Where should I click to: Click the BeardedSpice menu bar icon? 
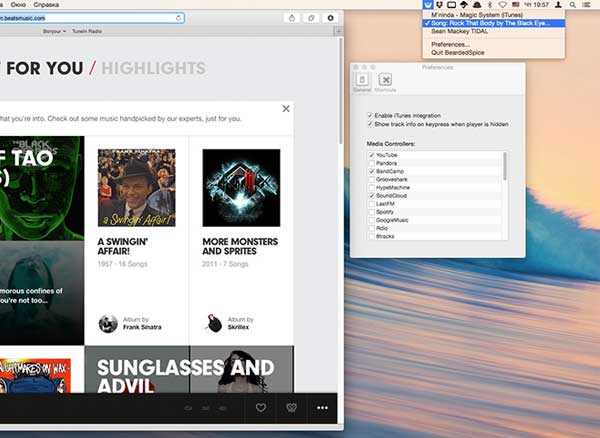(428, 5)
